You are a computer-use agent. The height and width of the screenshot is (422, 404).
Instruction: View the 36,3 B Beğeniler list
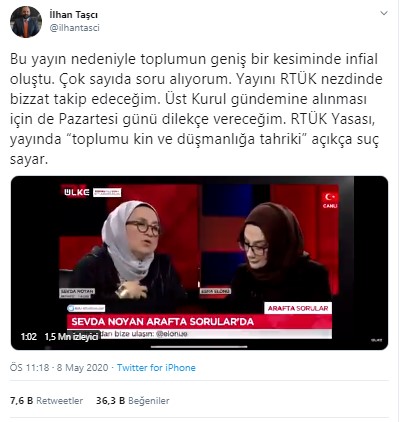tap(133, 400)
